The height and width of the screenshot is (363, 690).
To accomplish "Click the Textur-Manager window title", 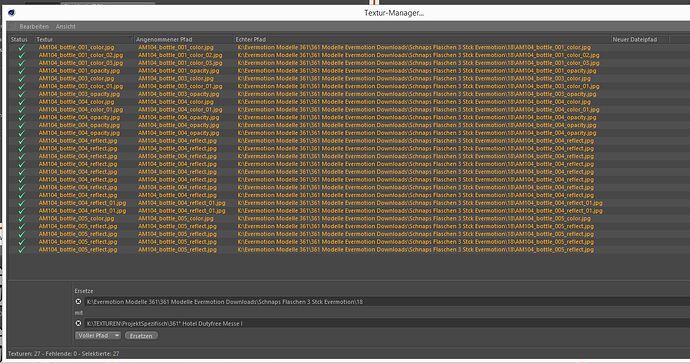I will click(393, 13).
